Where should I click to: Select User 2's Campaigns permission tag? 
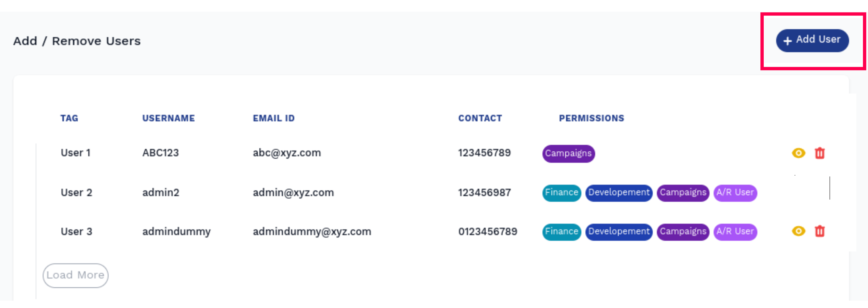point(683,193)
